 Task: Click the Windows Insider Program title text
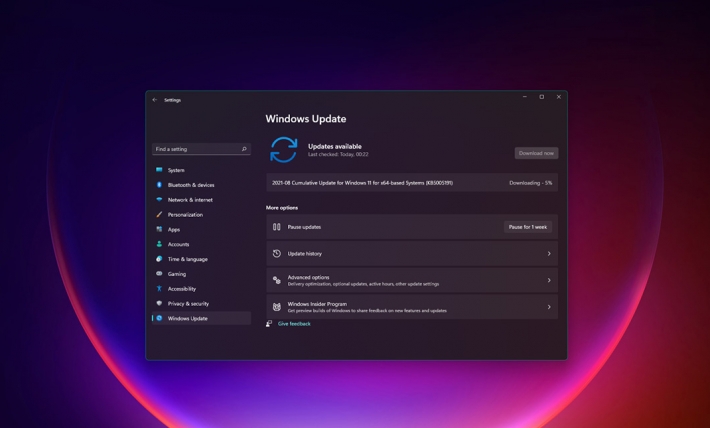[317, 304]
